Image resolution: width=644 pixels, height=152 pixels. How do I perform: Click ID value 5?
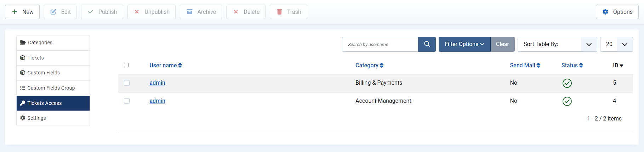coord(615,83)
